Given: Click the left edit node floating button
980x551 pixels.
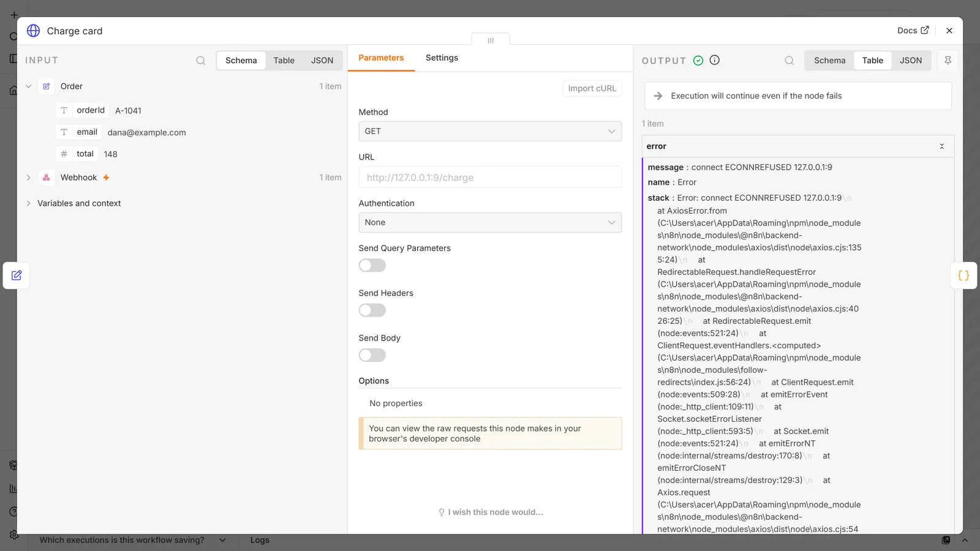Looking at the screenshot, I should (17, 275).
